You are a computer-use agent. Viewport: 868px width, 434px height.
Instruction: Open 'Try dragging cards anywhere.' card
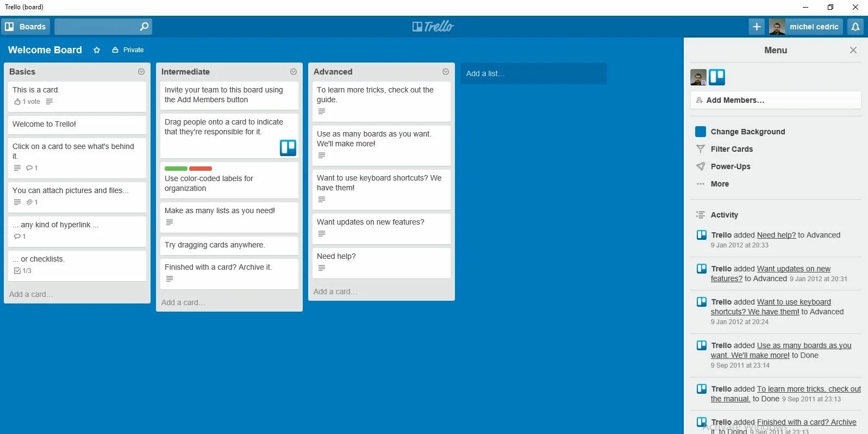point(229,245)
